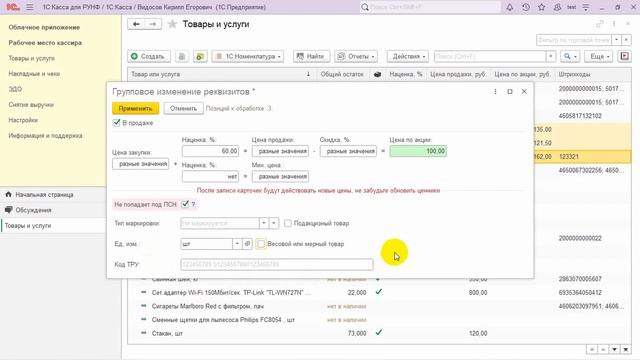
Task: Move list down with the down arrow button
Action: 614,349
